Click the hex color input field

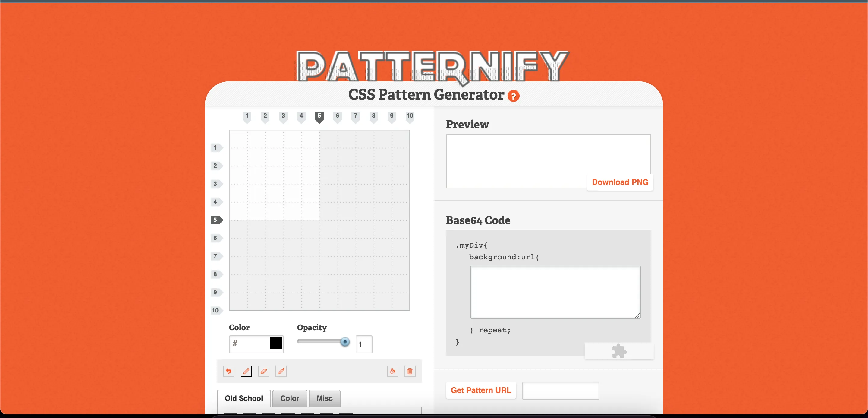click(x=249, y=344)
